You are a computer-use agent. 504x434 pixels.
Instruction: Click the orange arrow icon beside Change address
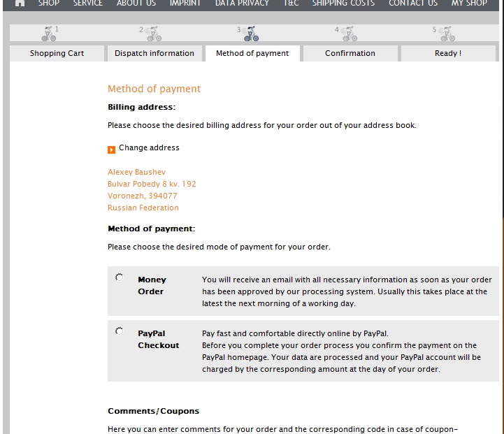(112, 149)
